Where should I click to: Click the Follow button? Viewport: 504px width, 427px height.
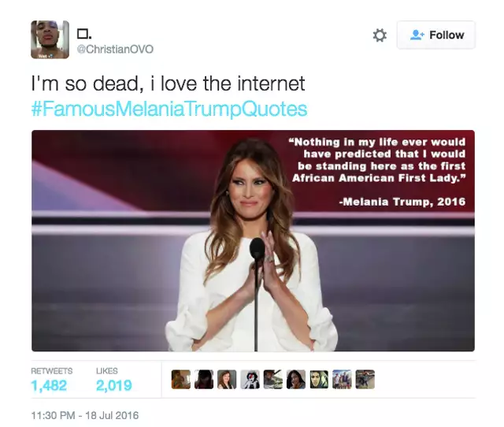(435, 35)
